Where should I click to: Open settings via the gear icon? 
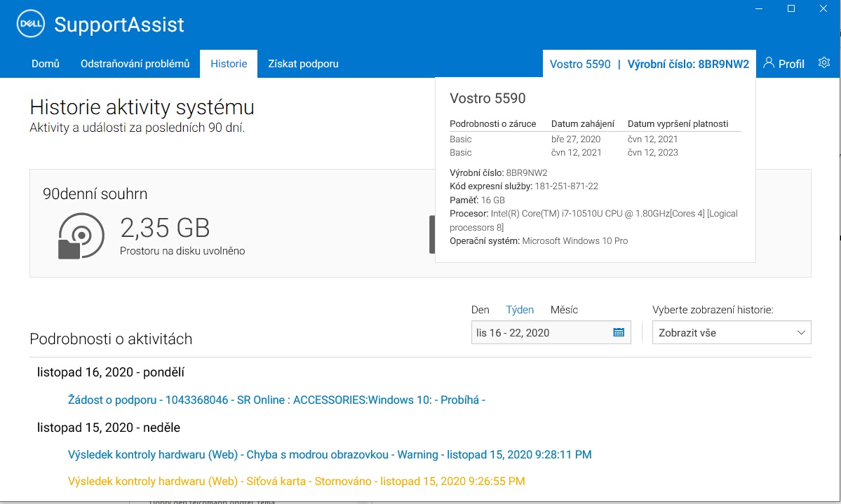point(823,63)
